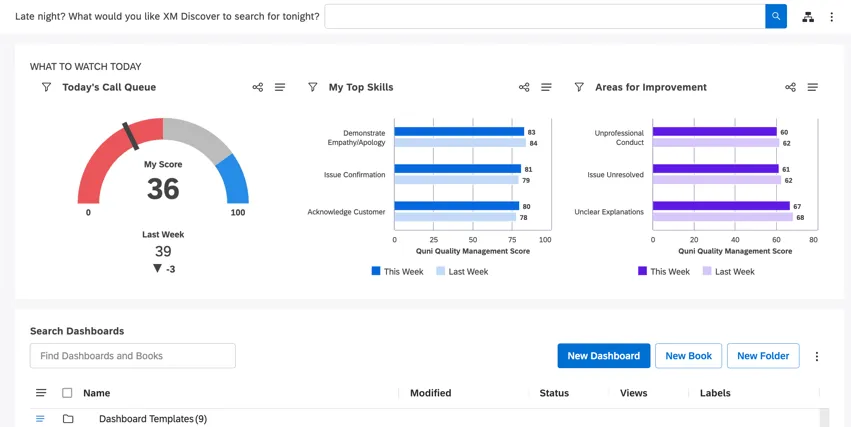Open My Top Skills widget menu
The width and height of the screenshot is (851, 427).
pos(546,88)
